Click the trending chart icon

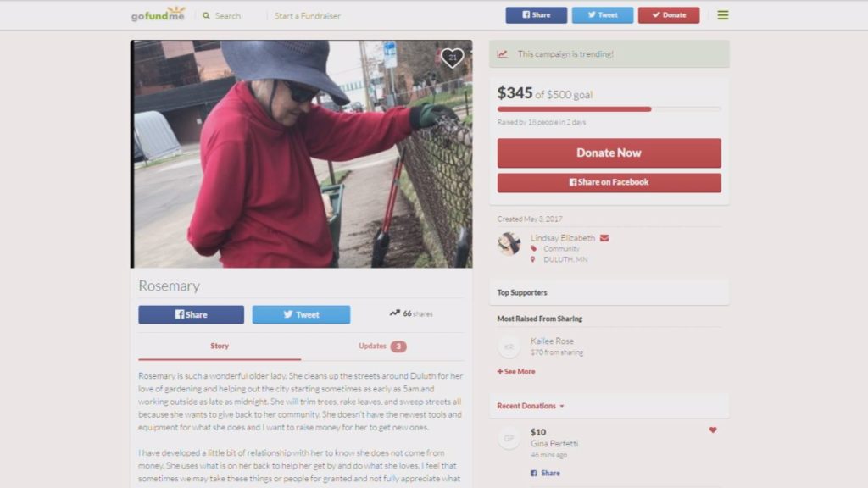click(502, 53)
